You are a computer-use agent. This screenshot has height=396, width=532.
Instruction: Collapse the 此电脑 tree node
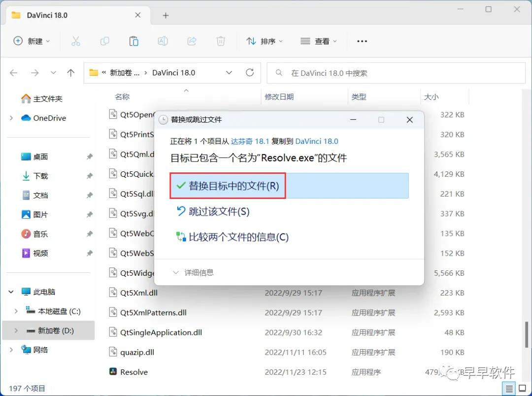(11, 292)
